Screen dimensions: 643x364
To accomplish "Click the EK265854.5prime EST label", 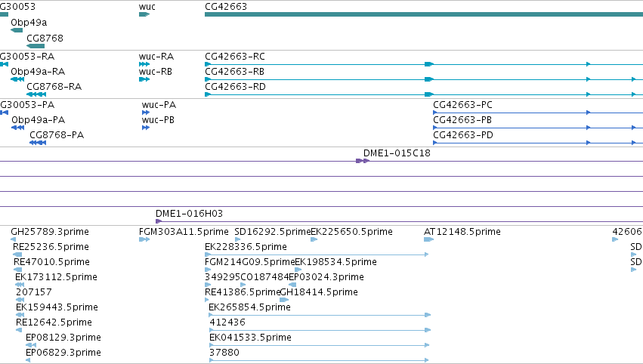I will pyautogui.click(x=249, y=307).
